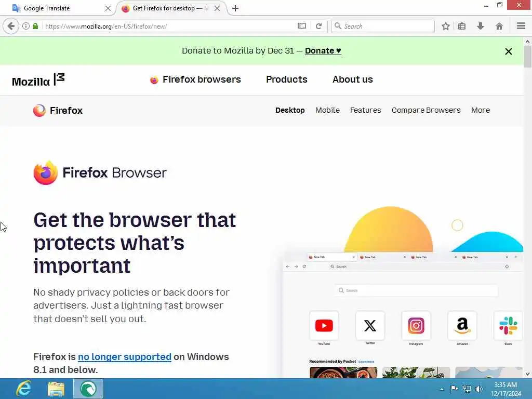This screenshot has height=399, width=532.
Task: Click the Donate link in banner
Action: click(x=323, y=50)
